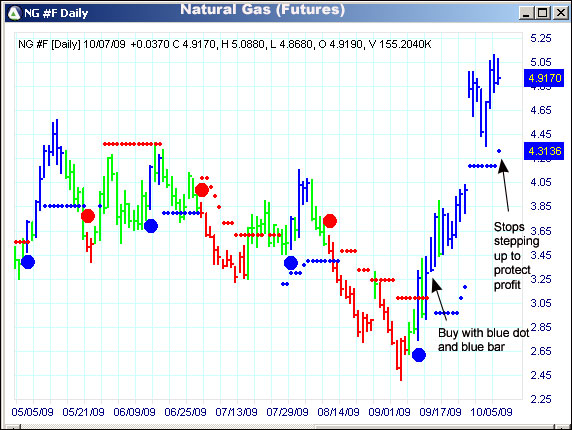Click the 2.65 price axis label
The height and width of the screenshot is (430, 572).
541,351
